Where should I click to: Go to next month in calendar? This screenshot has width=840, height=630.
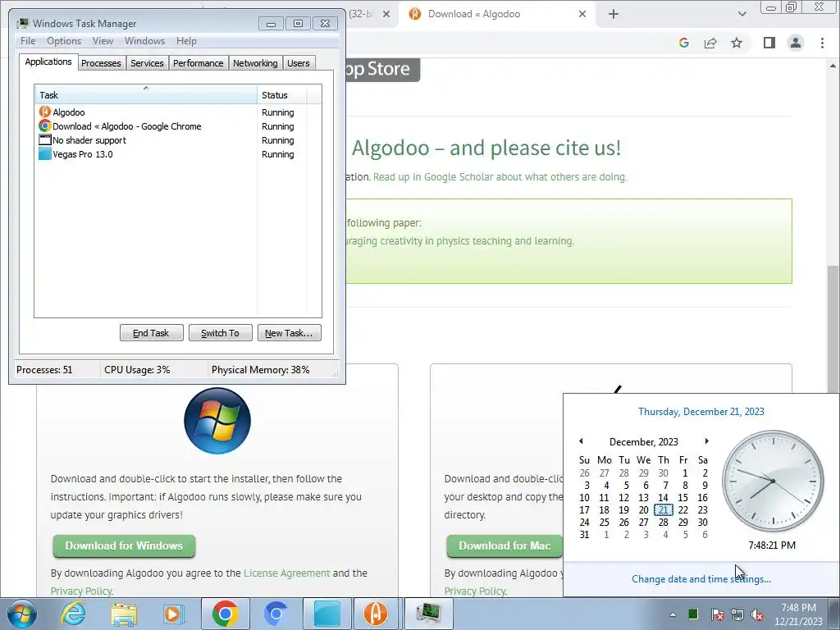706,441
